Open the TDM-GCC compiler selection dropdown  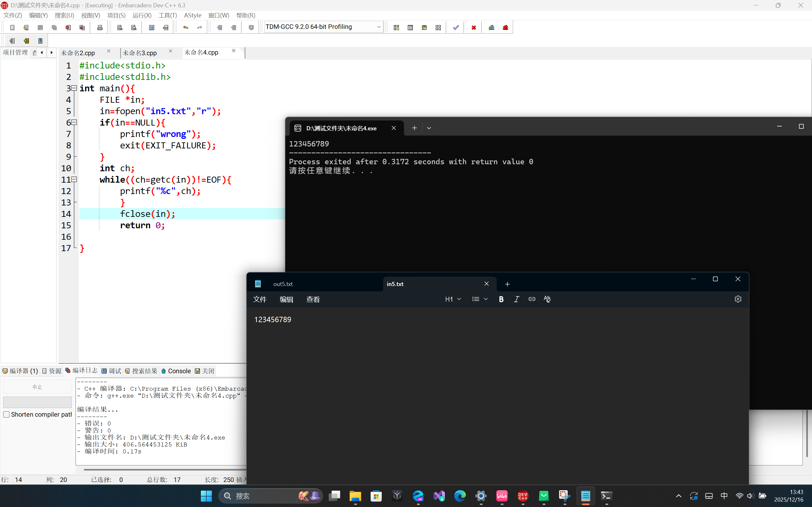pyautogui.click(x=379, y=27)
